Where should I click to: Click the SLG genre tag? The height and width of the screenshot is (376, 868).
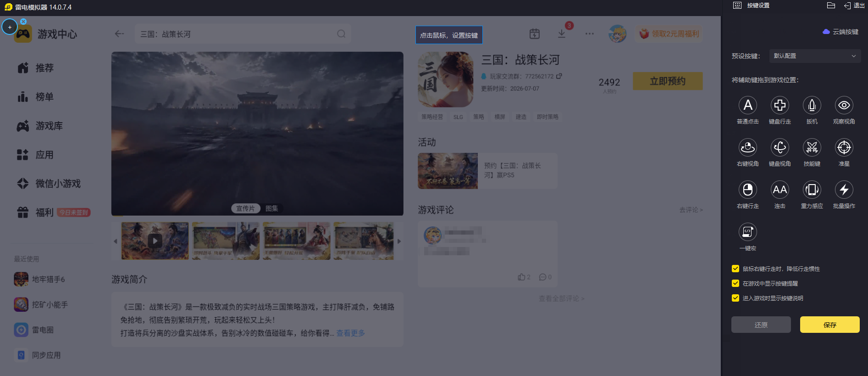tap(458, 117)
